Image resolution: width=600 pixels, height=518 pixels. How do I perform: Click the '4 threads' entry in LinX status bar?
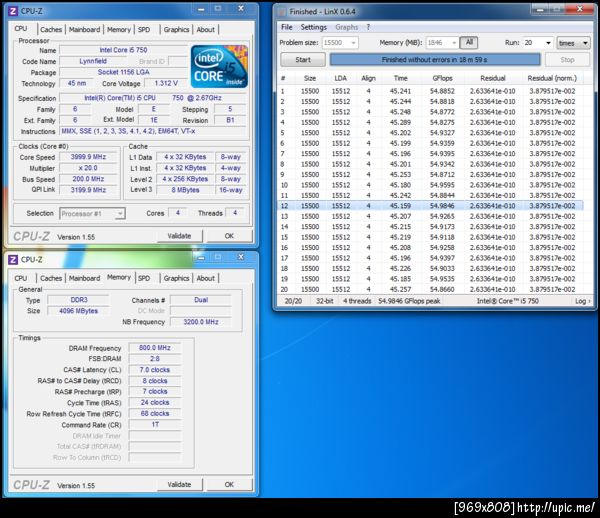(x=357, y=301)
